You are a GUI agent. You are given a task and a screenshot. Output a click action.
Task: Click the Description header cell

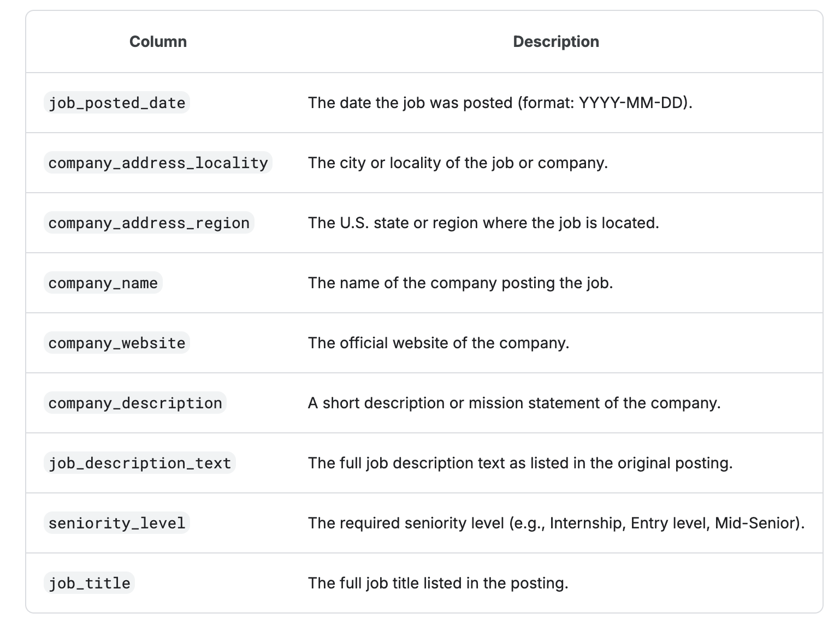click(x=556, y=41)
